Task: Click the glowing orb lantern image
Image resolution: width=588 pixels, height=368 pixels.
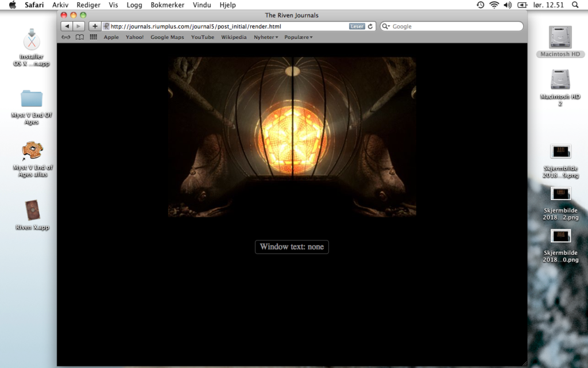Action: [292, 137]
